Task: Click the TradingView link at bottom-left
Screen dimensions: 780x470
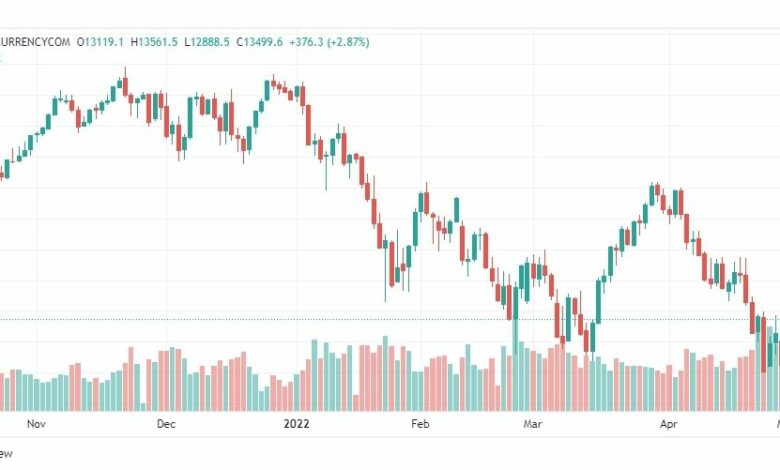Action: 6,453
